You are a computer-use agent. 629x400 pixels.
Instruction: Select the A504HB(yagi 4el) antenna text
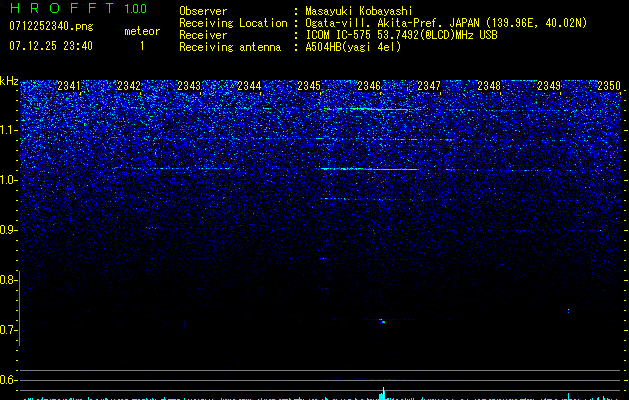(x=353, y=47)
